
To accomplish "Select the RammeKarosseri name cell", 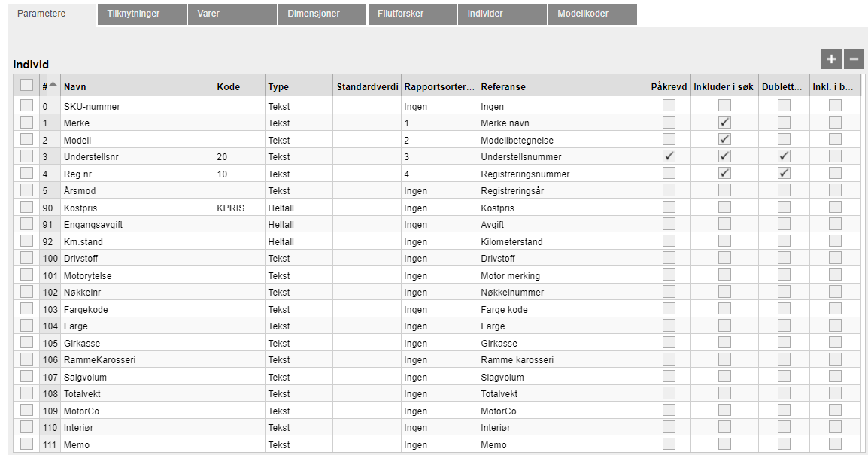I will coord(138,359).
